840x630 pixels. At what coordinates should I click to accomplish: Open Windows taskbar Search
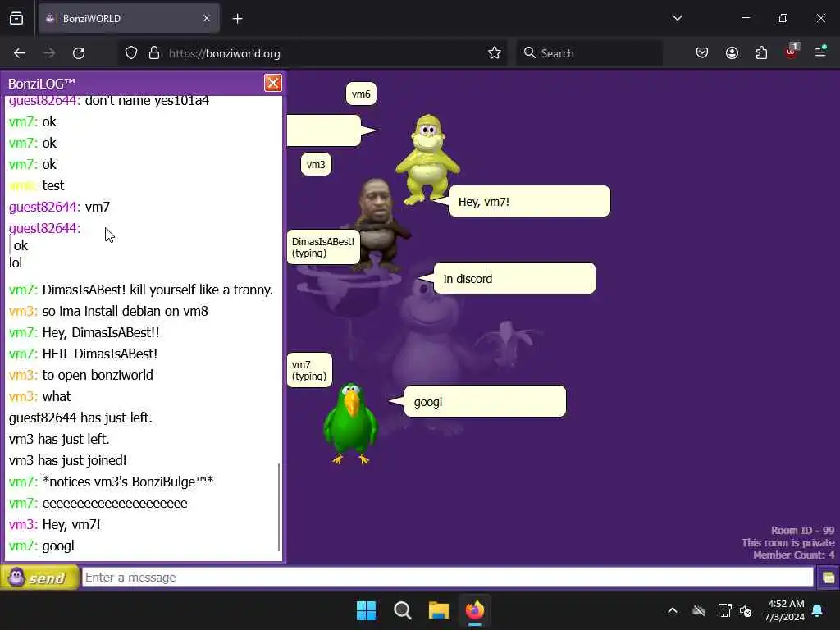point(402,610)
